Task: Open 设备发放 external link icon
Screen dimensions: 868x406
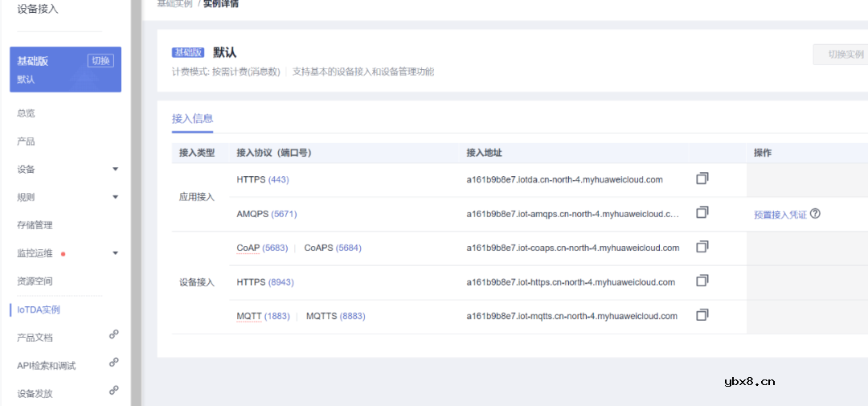Action: 114,391
